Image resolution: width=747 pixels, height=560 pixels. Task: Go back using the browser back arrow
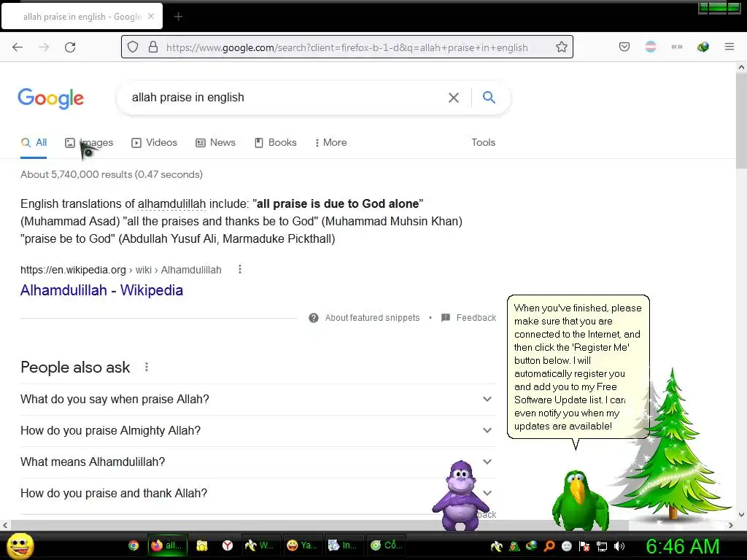tap(18, 47)
